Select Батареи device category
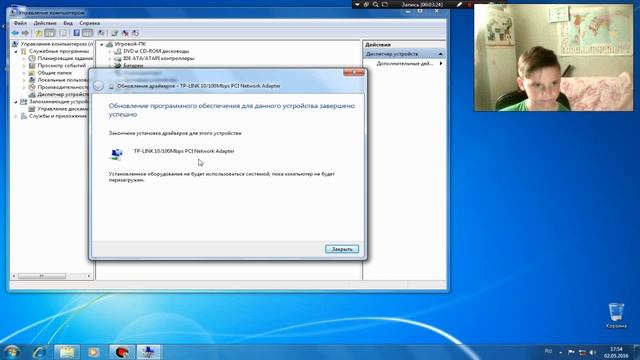This screenshot has width=640, height=360. (x=133, y=65)
